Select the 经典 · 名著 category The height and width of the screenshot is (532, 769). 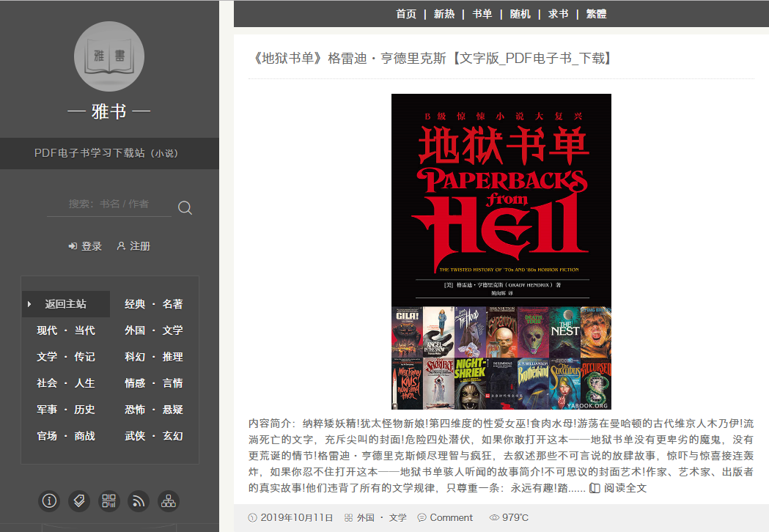pyautogui.click(x=153, y=304)
